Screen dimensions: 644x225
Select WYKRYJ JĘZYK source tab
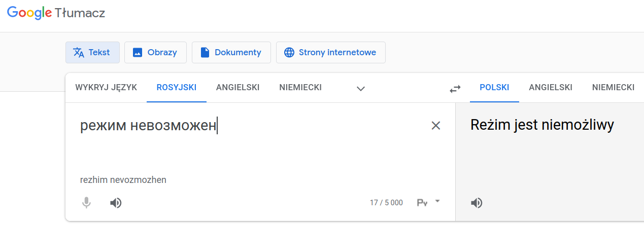pos(106,87)
